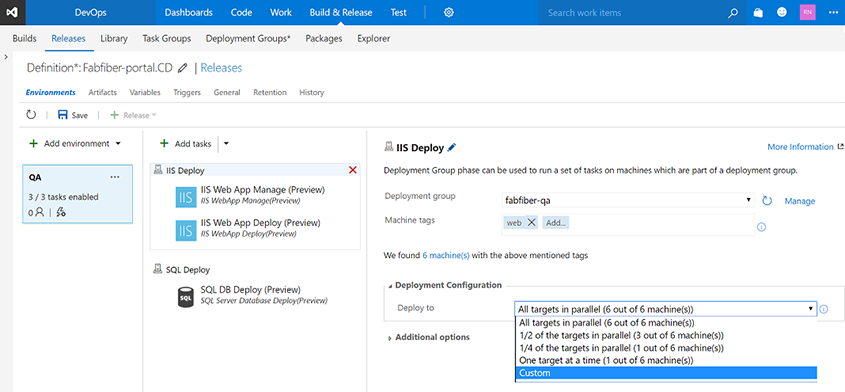Click Add... to add a machine tag

pos(556,223)
